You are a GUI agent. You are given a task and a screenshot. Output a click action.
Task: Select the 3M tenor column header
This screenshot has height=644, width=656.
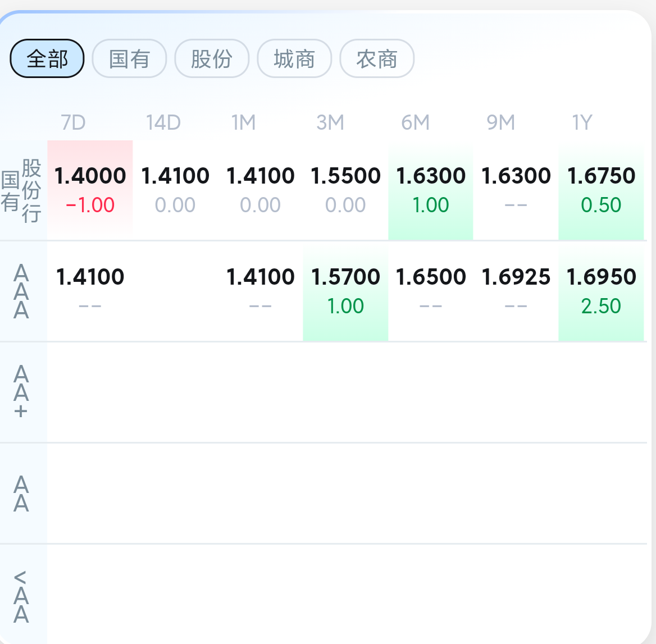pos(330,122)
